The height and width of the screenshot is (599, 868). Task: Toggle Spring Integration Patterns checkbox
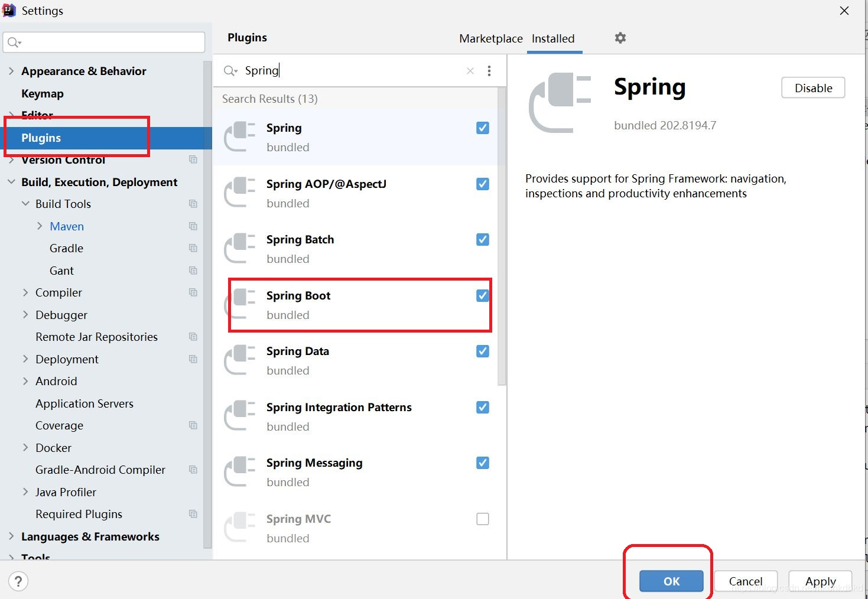click(483, 407)
